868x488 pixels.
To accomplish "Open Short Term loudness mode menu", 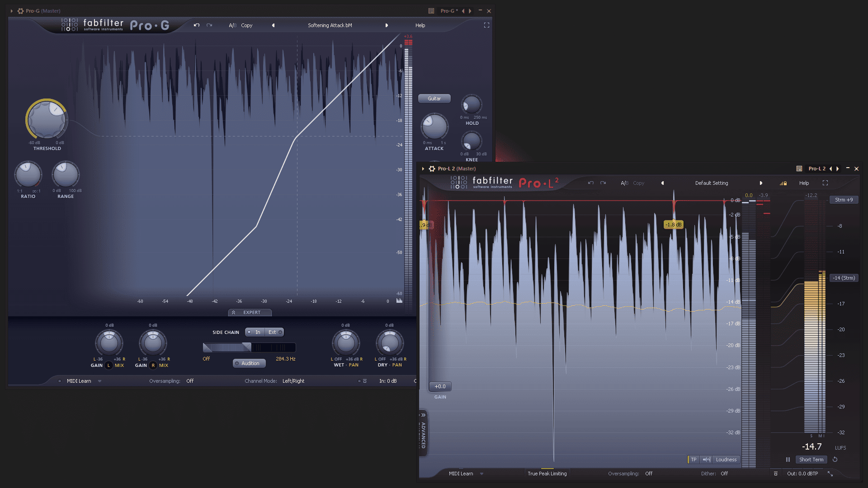I will pyautogui.click(x=811, y=460).
